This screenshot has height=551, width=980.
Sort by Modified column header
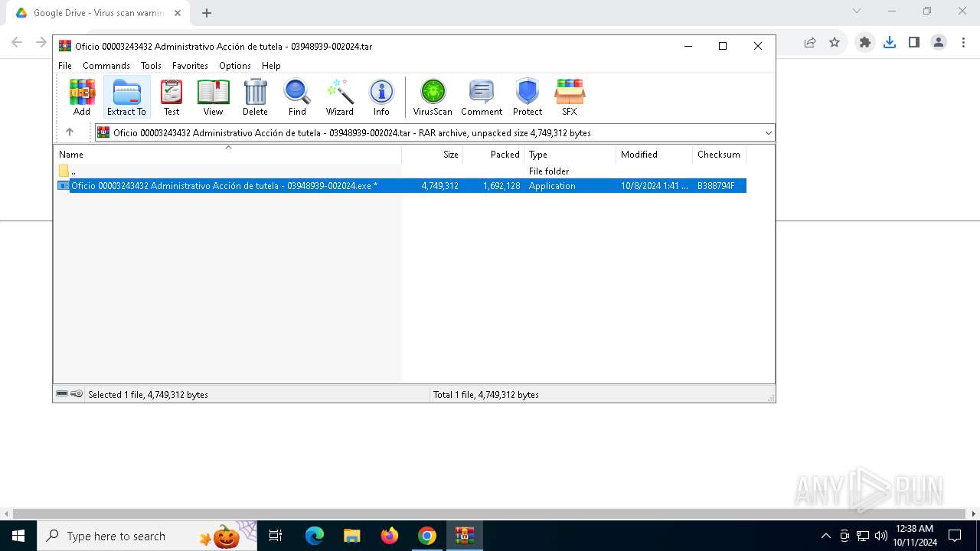point(655,154)
